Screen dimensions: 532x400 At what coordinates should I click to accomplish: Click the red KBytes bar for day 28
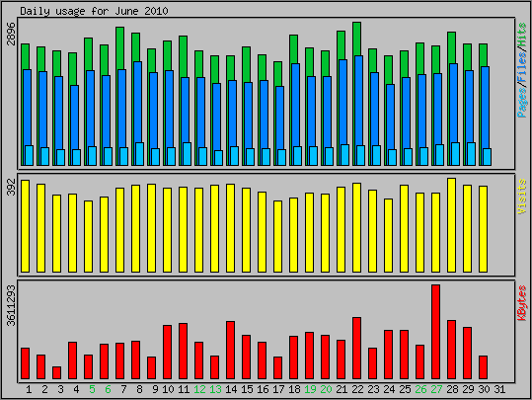coord(452,350)
